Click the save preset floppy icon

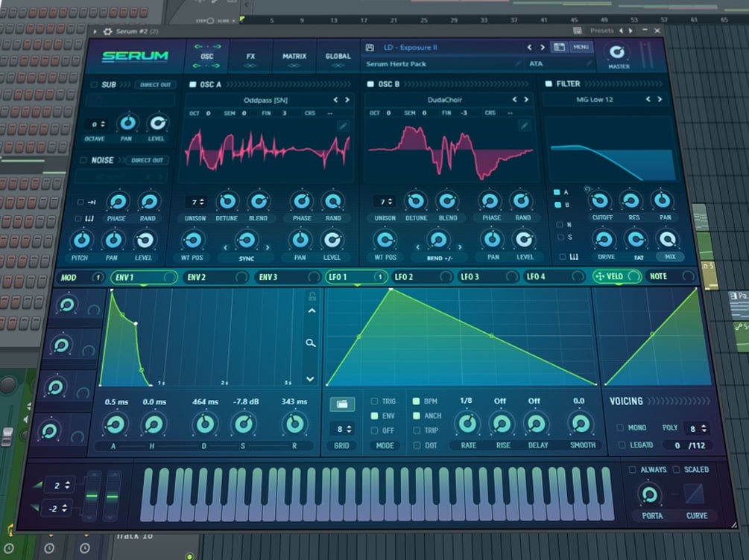pos(370,47)
